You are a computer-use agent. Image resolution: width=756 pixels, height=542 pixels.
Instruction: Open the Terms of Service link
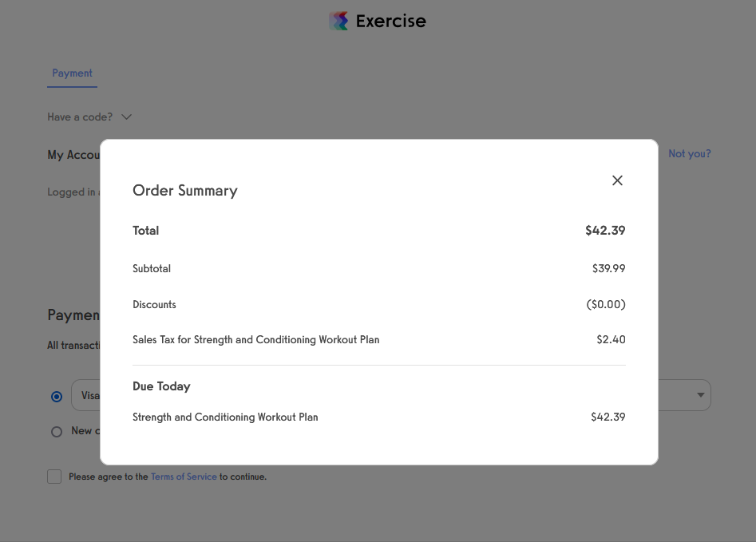[184, 476]
